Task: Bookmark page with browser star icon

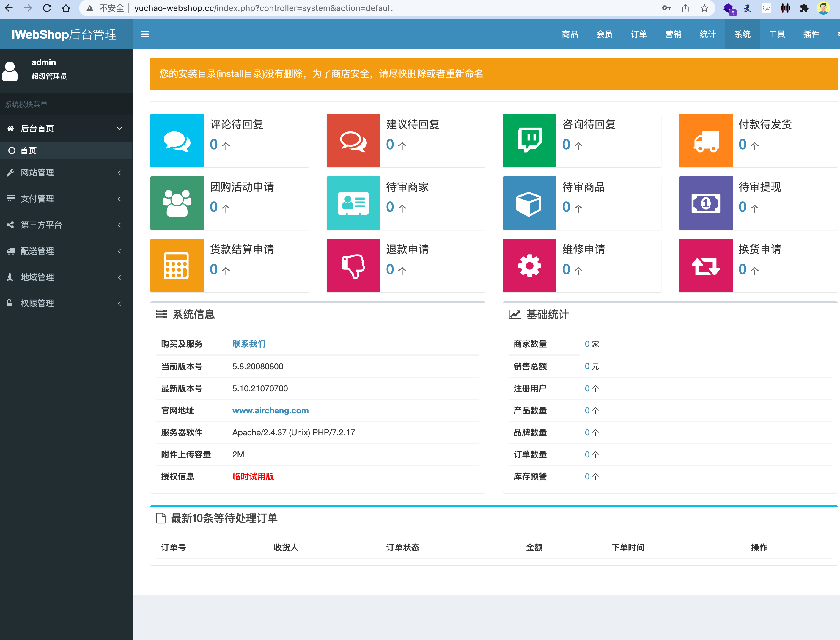Action: tap(704, 8)
